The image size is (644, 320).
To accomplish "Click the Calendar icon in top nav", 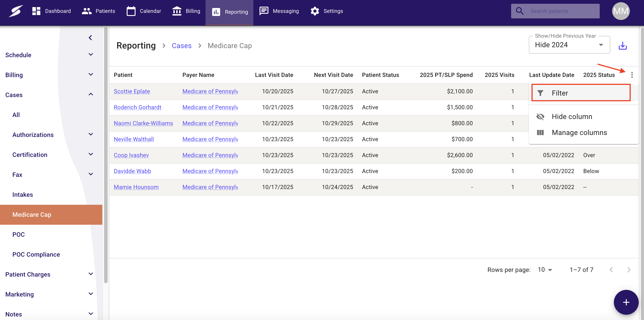I will (x=131, y=11).
